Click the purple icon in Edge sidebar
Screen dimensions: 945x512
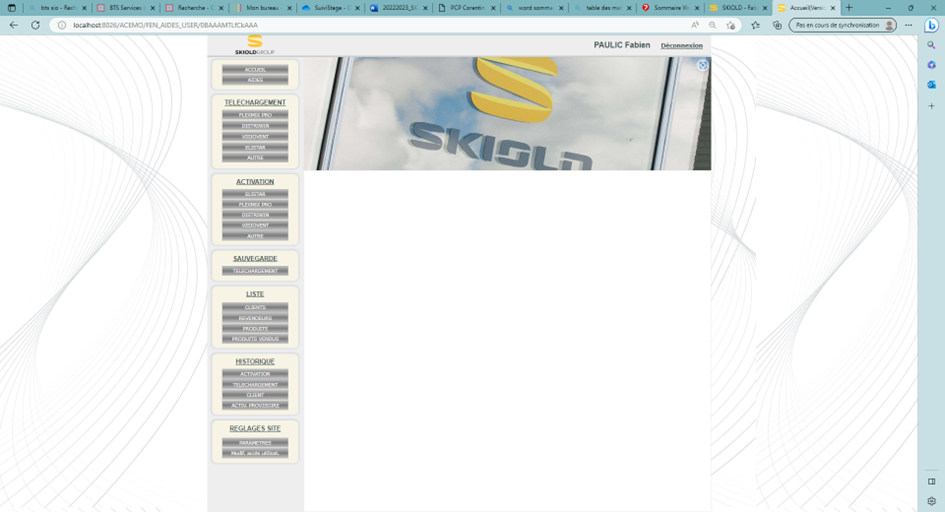click(x=931, y=65)
